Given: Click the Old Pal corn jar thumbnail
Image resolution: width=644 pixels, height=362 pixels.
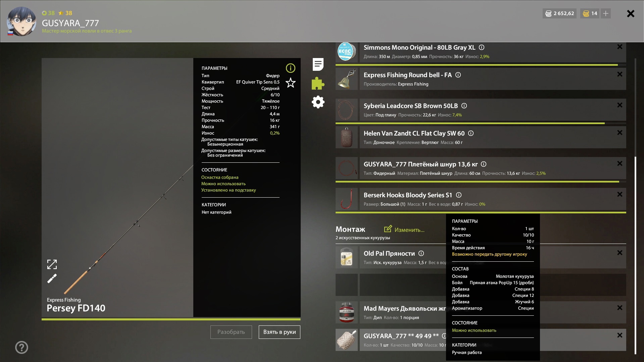Looking at the screenshot, I should (x=347, y=257).
